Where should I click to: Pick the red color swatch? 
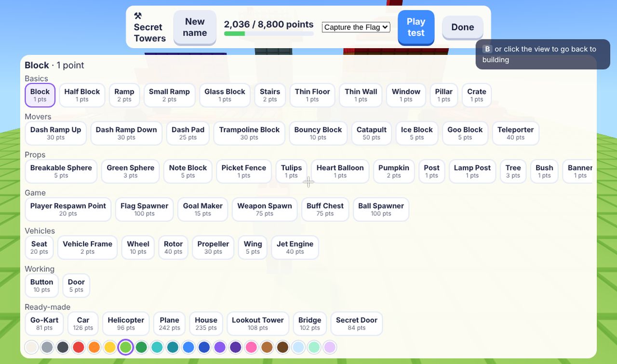coord(79,347)
